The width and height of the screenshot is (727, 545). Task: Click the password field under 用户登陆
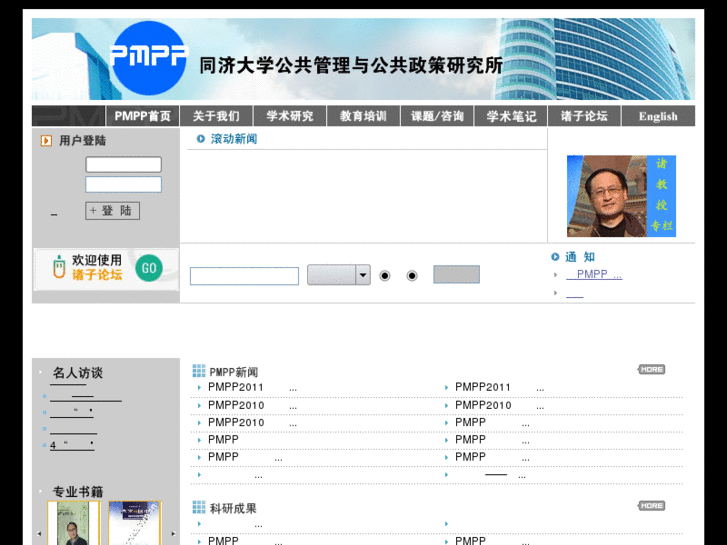(x=123, y=184)
